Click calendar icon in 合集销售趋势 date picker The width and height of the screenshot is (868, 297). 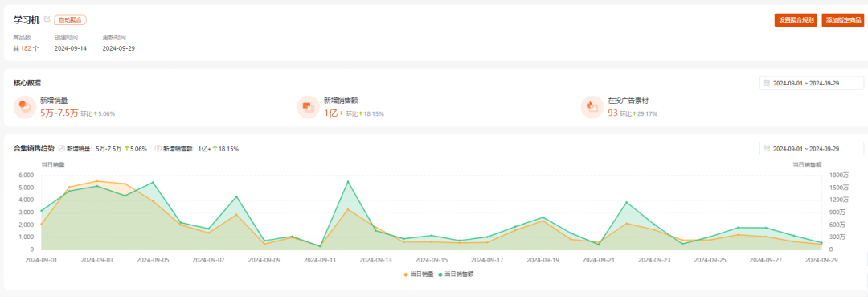click(x=767, y=149)
